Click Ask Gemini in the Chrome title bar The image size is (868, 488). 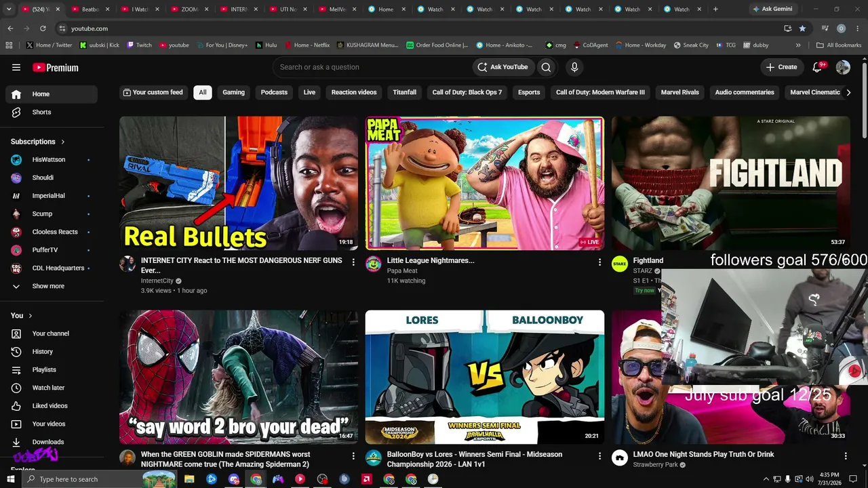click(772, 9)
